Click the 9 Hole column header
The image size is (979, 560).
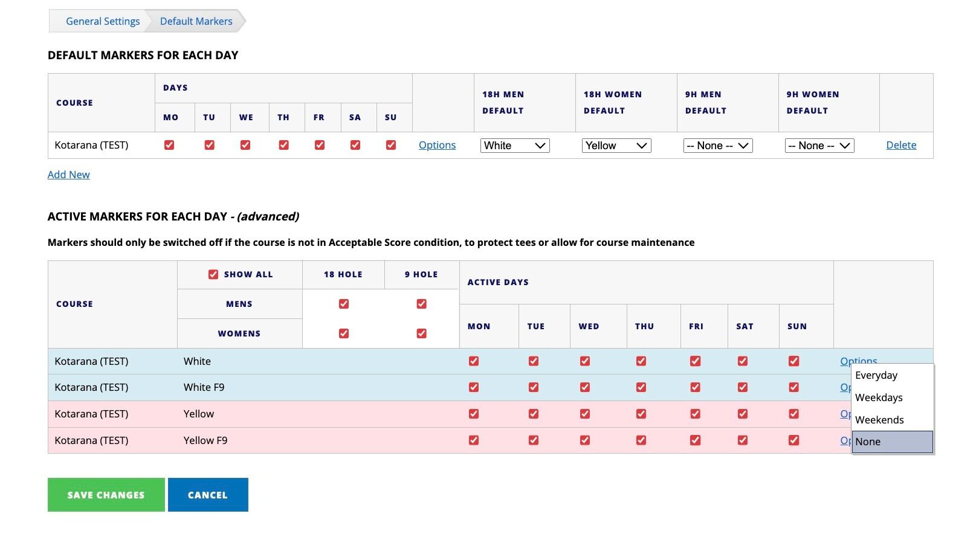(421, 274)
